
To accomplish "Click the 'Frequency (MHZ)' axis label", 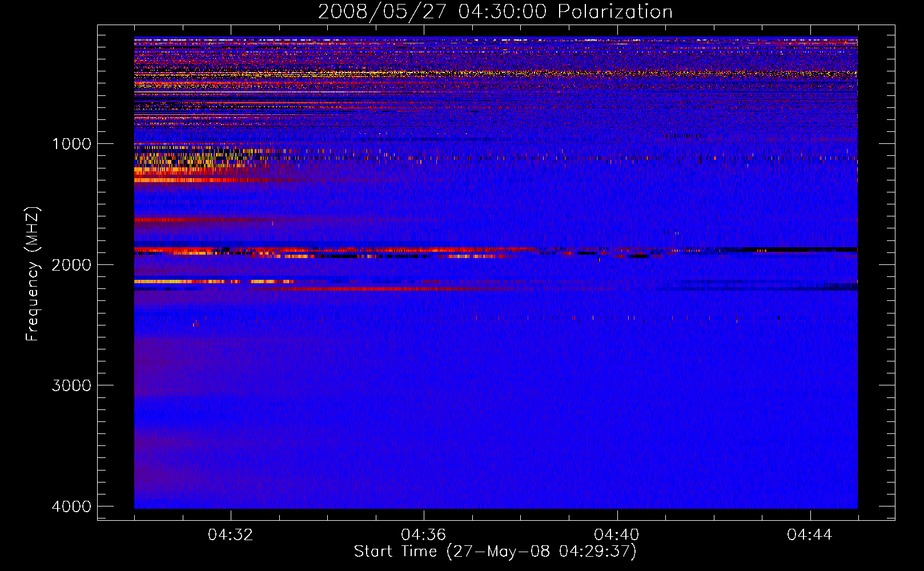I will [33, 274].
